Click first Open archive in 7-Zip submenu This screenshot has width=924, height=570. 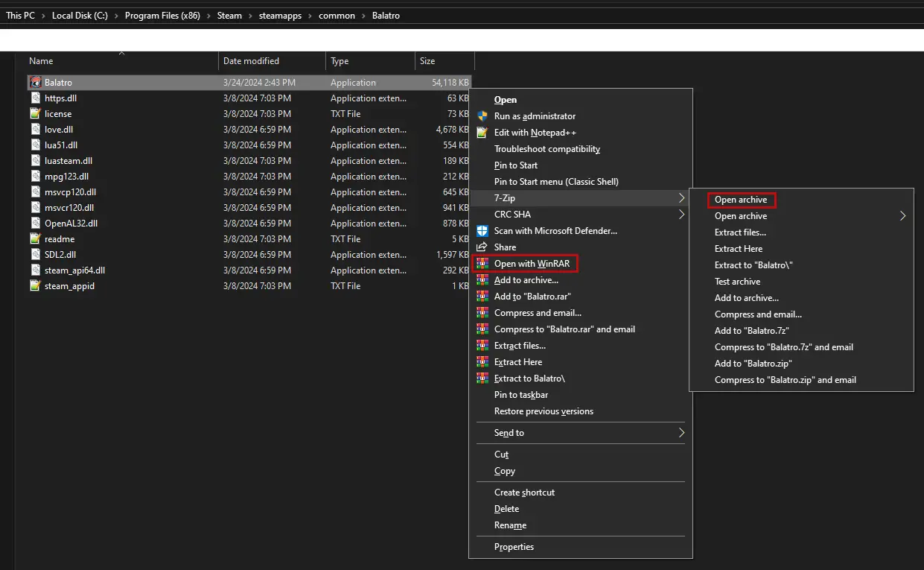741,200
